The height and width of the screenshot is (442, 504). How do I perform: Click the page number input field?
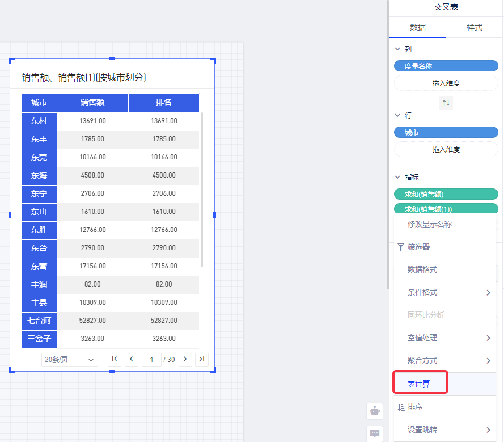pos(151,359)
